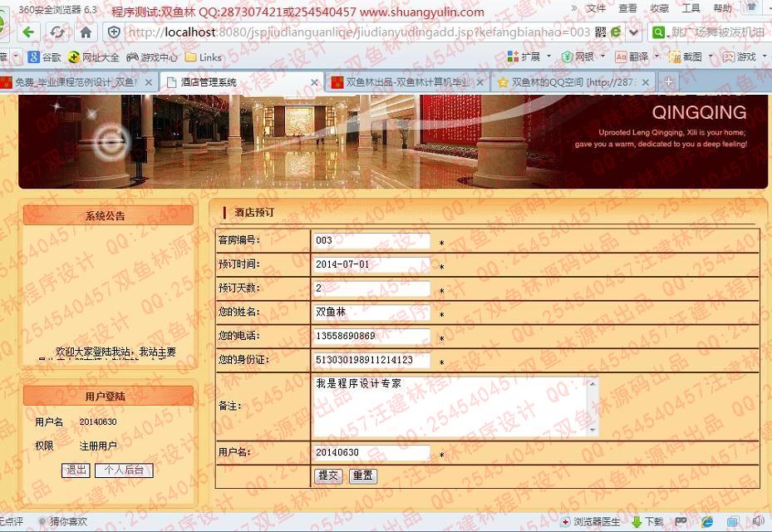Go back with the green back arrow
The width and height of the screenshot is (772, 532).
pos(28,32)
